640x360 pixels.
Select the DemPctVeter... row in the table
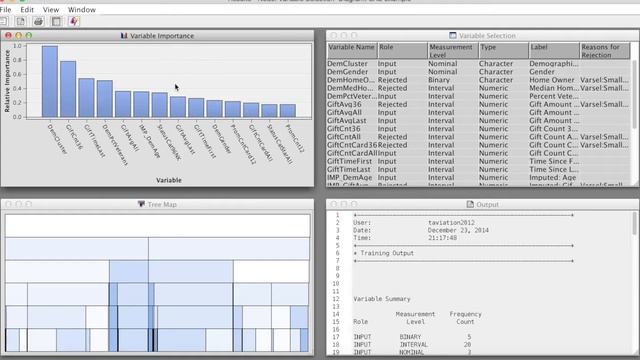click(478, 96)
